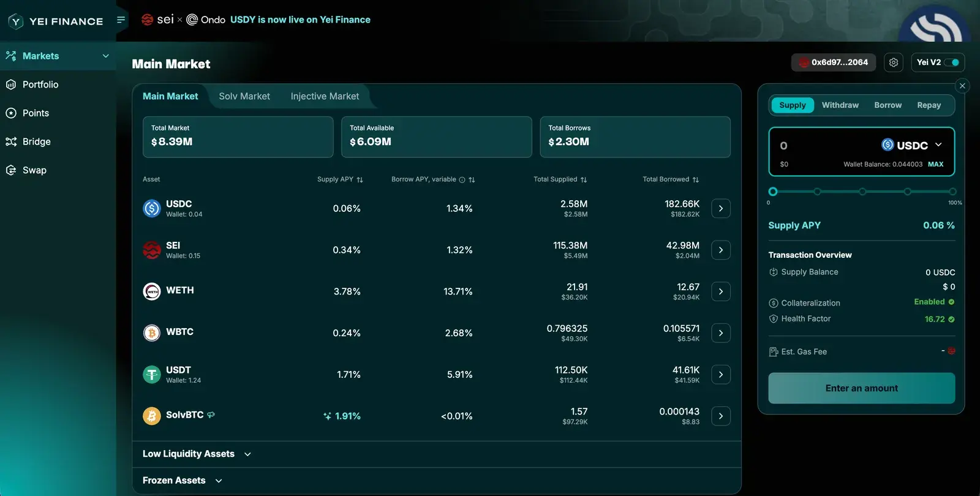Set amount slider to 25% stop
Screen dimensions: 980x496
tap(817, 192)
